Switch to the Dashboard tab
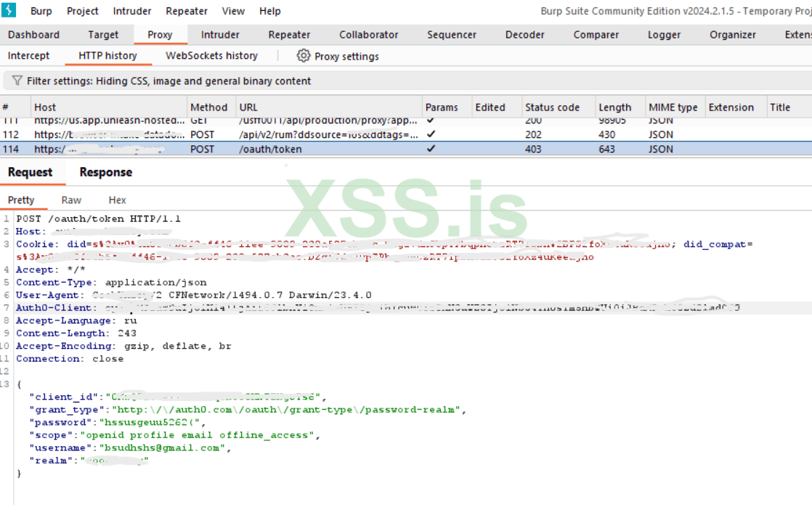This screenshot has width=812, height=505. 33,35
